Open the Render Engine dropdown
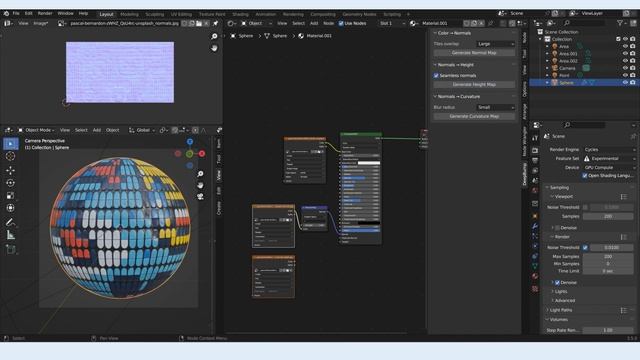Image resolution: width=640 pixels, height=360 pixels. (x=609, y=149)
